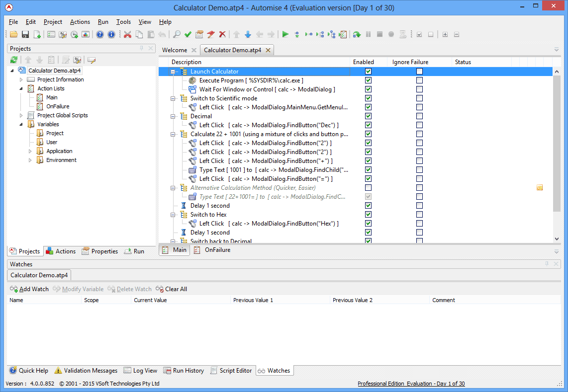Click the pin icon of Watches panel

tap(547, 264)
